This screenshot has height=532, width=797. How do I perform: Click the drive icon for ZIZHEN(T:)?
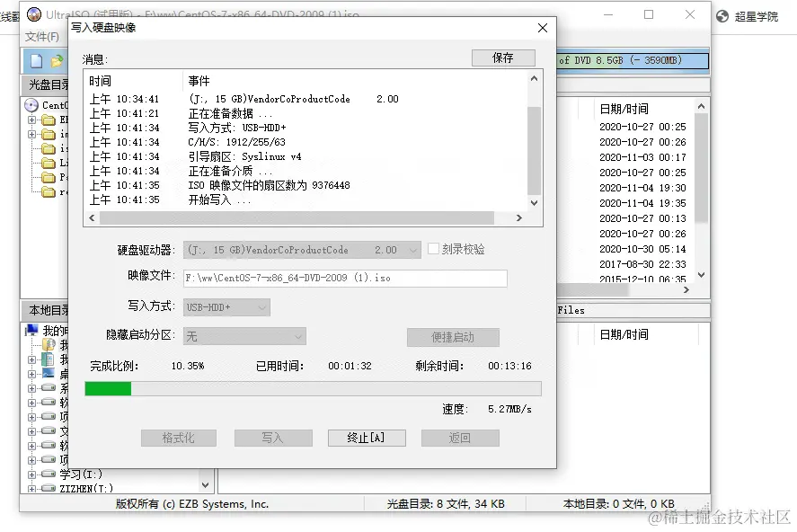(x=49, y=488)
